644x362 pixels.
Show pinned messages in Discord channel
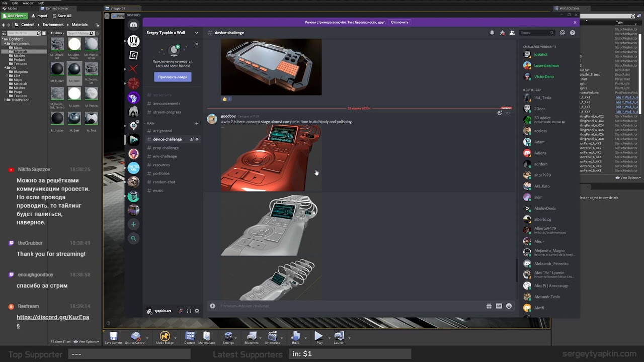tap(502, 33)
